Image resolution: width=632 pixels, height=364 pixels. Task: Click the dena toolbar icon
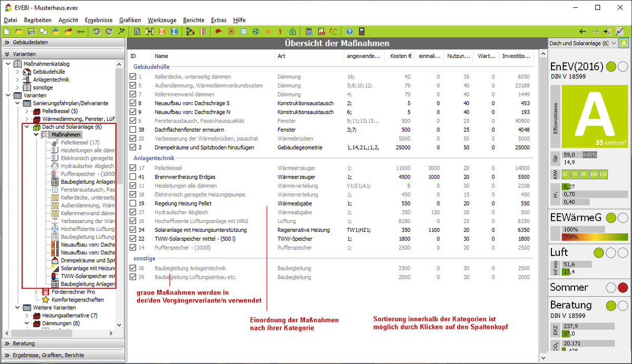click(81, 32)
